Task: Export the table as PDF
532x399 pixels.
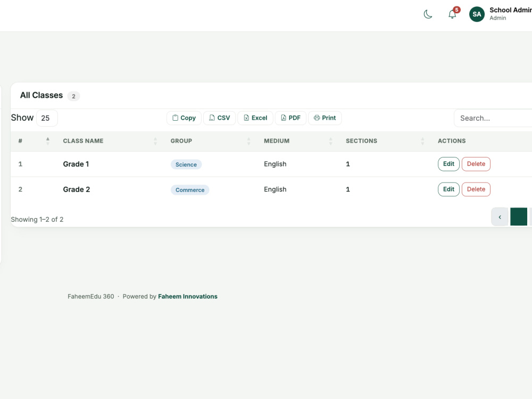Action: point(291,118)
